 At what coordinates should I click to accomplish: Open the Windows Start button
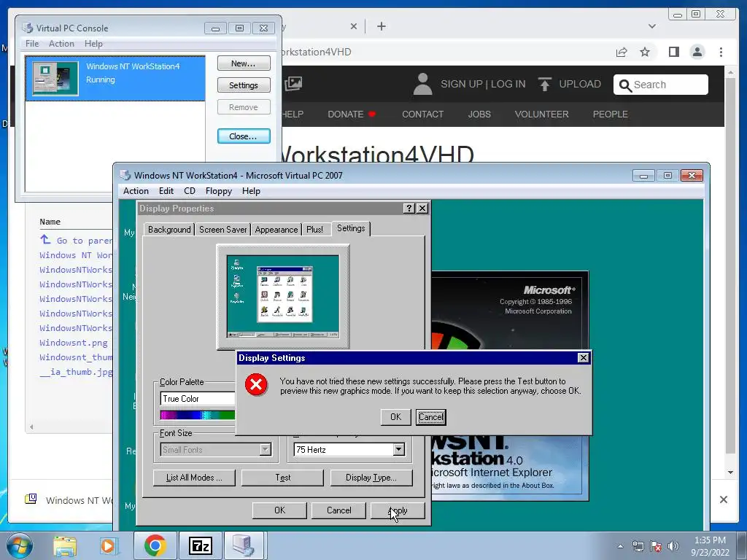[20, 545]
